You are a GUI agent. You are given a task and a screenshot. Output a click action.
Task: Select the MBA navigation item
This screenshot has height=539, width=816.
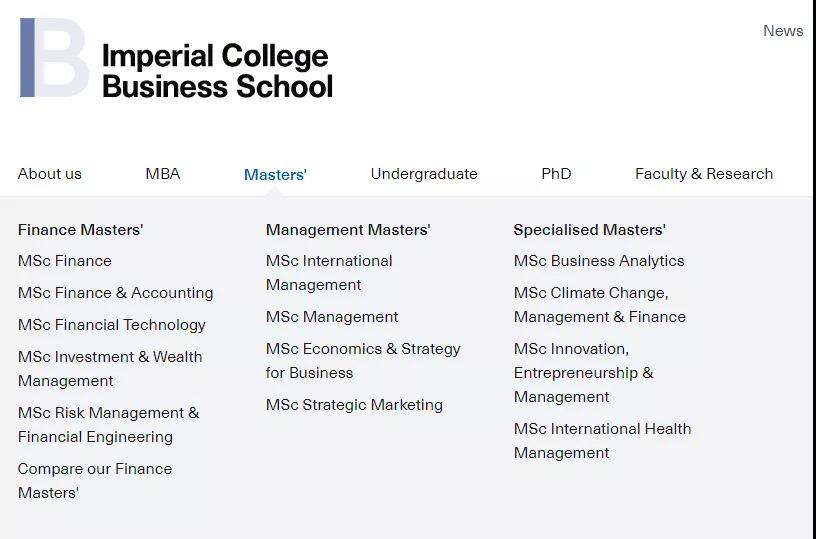pos(162,174)
